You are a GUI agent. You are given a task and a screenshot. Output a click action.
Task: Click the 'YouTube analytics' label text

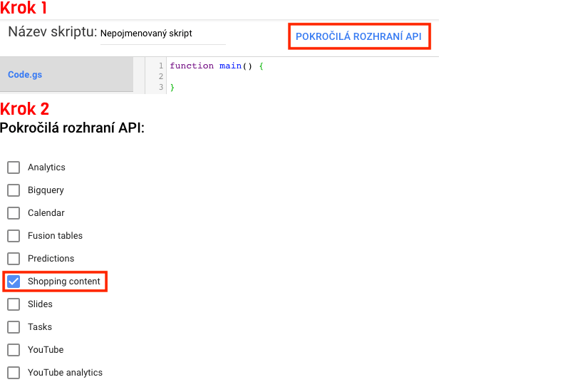click(x=65, y=373)
